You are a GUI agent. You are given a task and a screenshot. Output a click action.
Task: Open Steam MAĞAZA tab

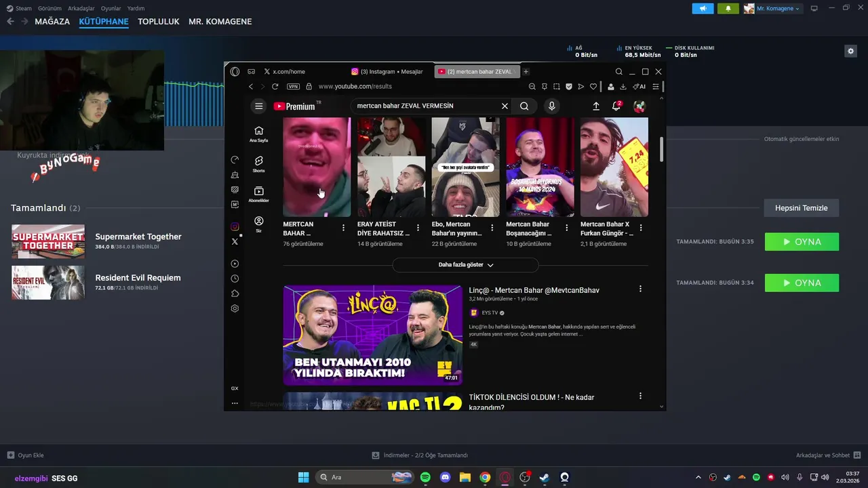click(52, 21)
